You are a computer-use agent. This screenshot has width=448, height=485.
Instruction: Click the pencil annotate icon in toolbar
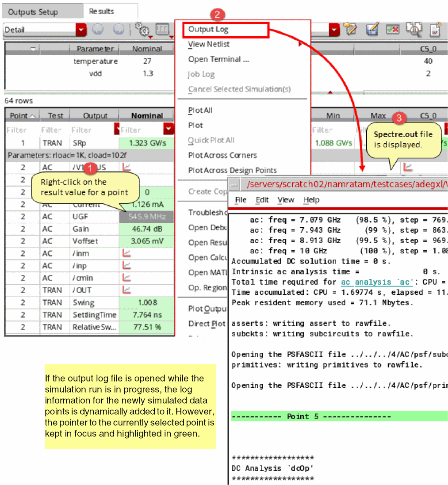(x=351, y=29)
